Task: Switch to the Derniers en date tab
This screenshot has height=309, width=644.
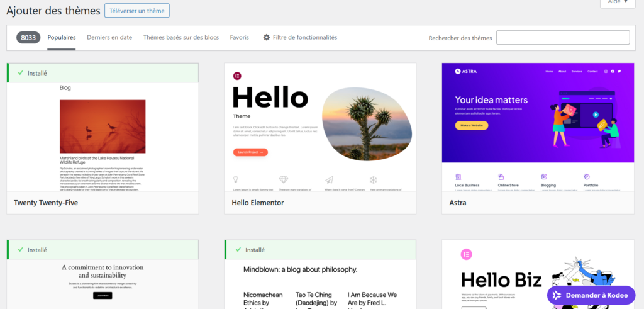Action: [x=109, y=38]
